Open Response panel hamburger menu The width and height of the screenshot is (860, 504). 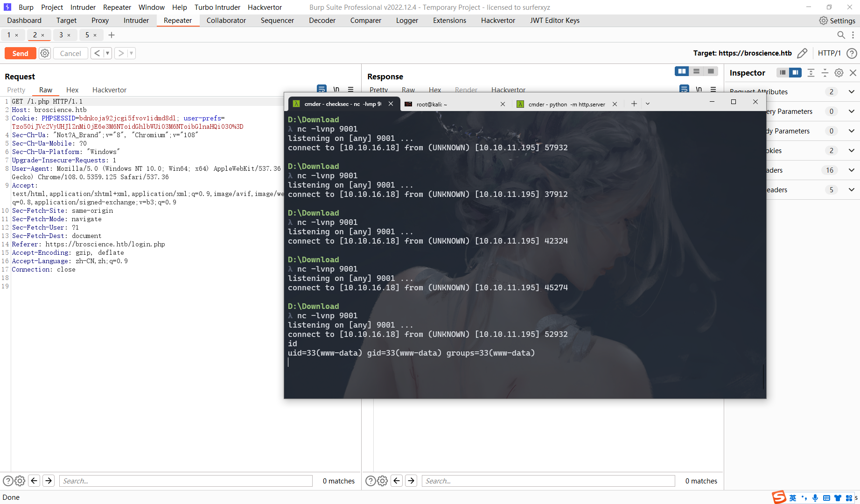point(713,89)
